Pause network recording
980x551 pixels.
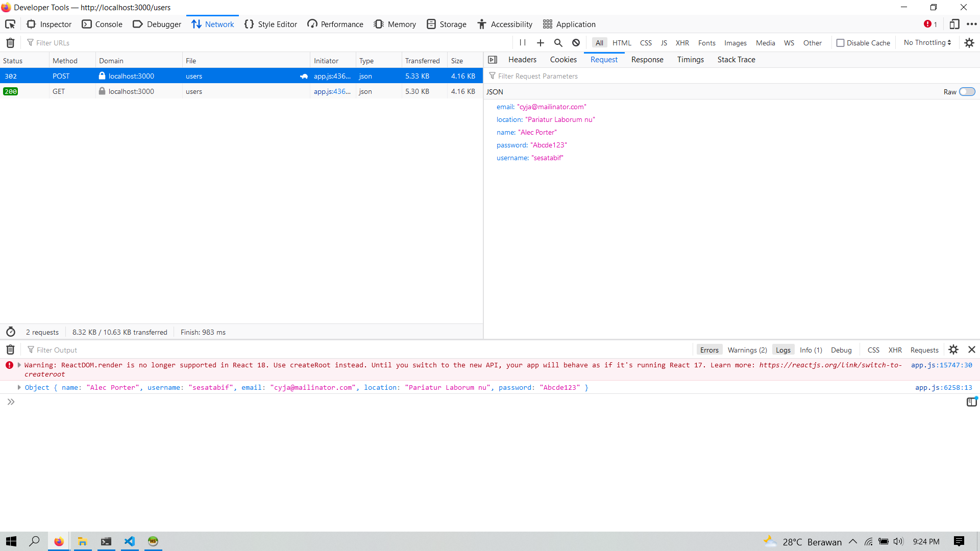(523, 43)
